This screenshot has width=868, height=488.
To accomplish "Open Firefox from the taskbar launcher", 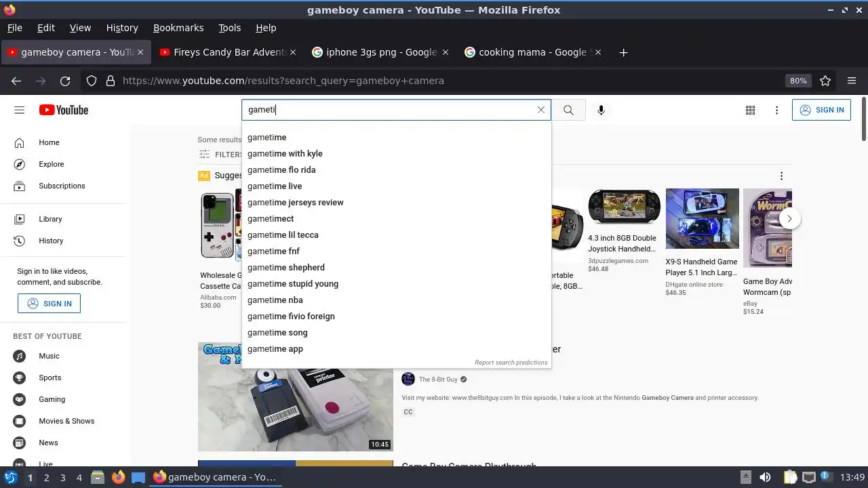I will (119, 477).
